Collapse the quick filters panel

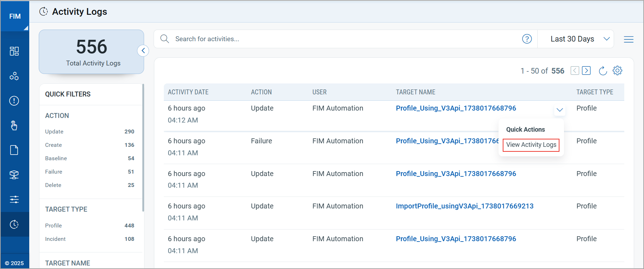143,51
